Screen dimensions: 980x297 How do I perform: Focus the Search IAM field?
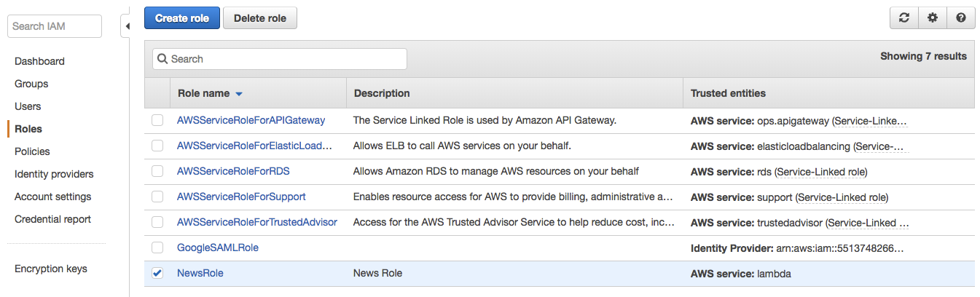point(55,26)
